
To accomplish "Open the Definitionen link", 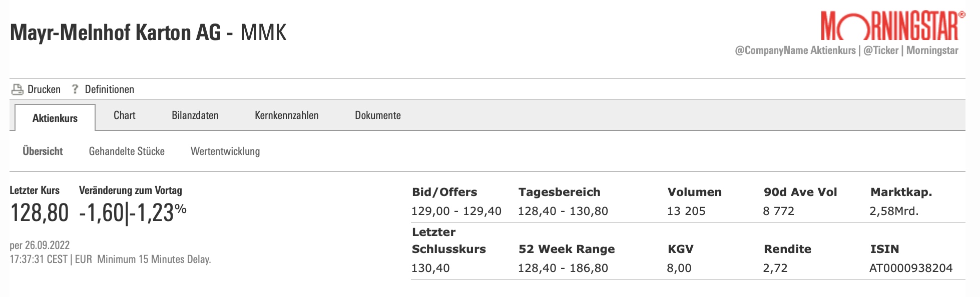I will coord(109,89).
